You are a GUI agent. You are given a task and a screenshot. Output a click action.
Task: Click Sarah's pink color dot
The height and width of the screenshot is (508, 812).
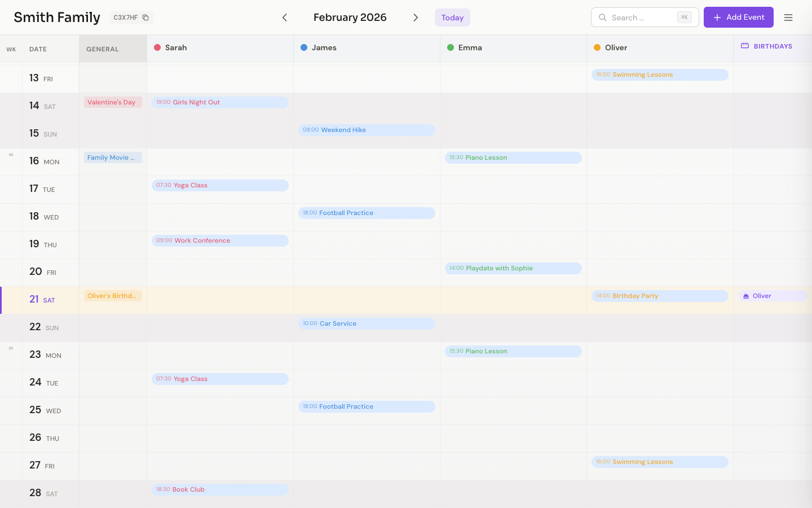pyautogui.click(x=157, y=47)
